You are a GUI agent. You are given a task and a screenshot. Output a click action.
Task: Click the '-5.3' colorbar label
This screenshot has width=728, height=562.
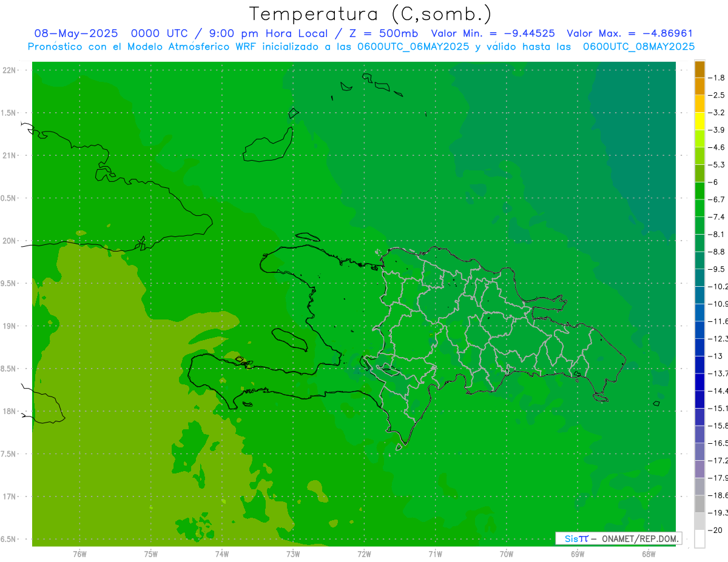[x=717, y=164]
